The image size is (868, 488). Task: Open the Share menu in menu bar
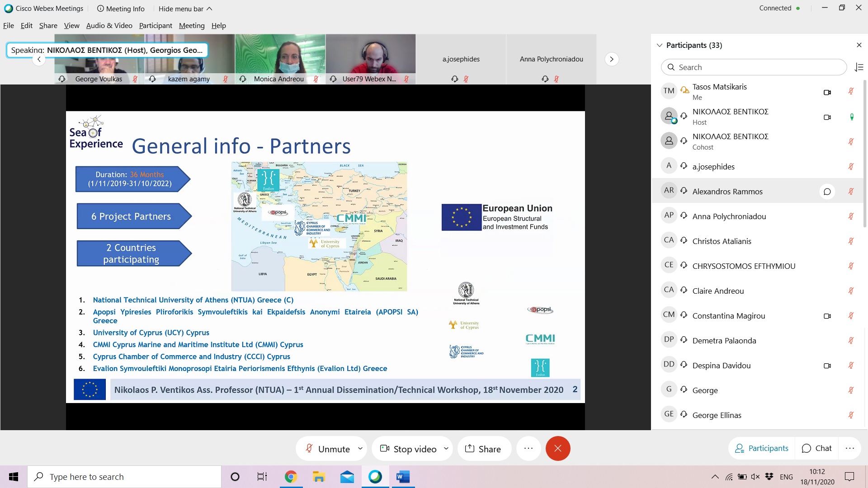click(48, 26)
